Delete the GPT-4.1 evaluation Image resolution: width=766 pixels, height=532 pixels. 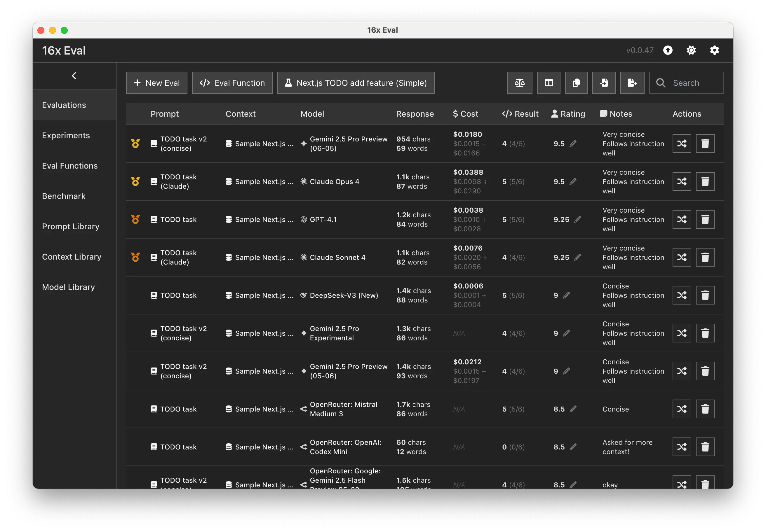pyautogui.click(x=705, y=219)
